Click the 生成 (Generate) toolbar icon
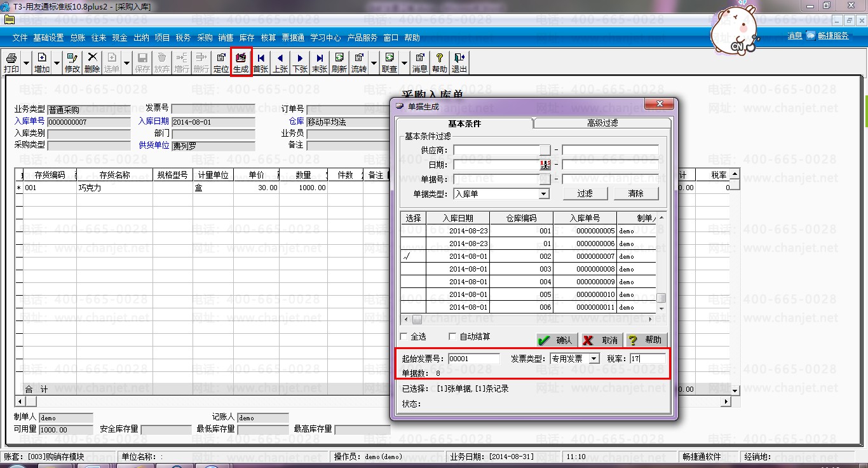The width and height of the screenshot is (868, 468). [x=241, y=62]
